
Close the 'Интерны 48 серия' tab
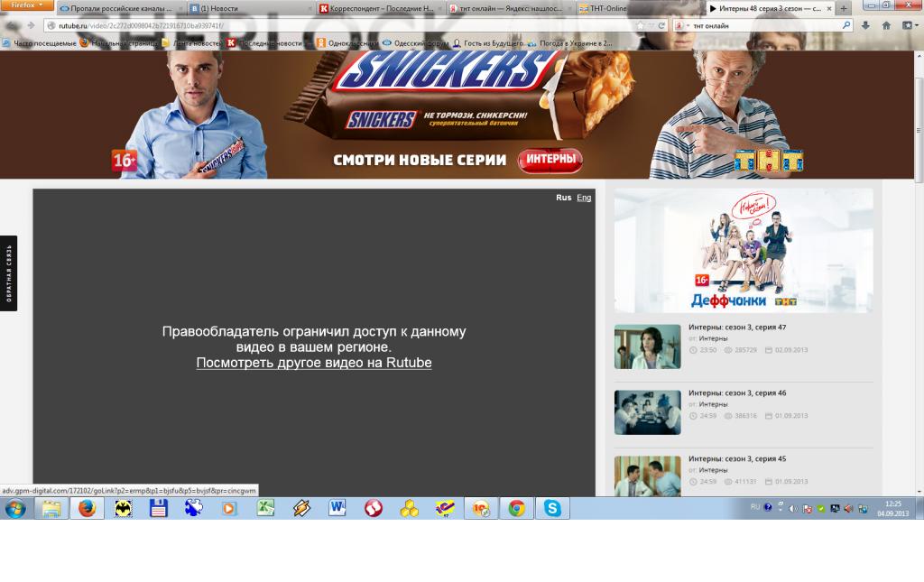[x=829, y=8]
